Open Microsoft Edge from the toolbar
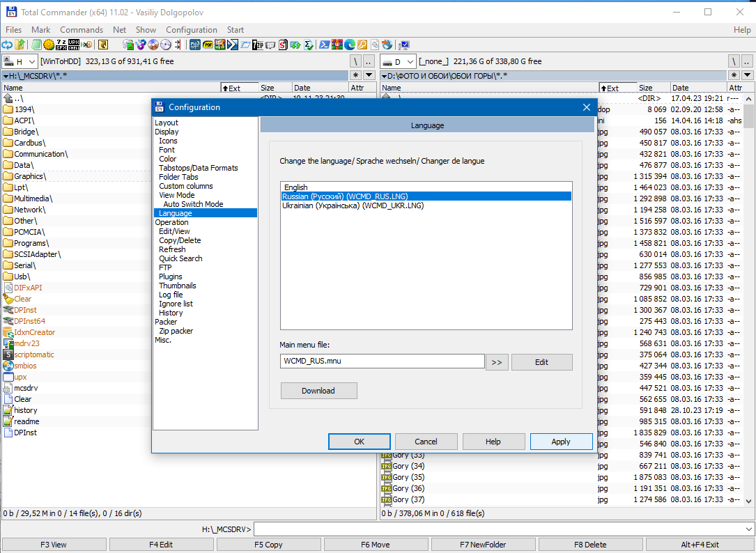 (x=349, y=45)
